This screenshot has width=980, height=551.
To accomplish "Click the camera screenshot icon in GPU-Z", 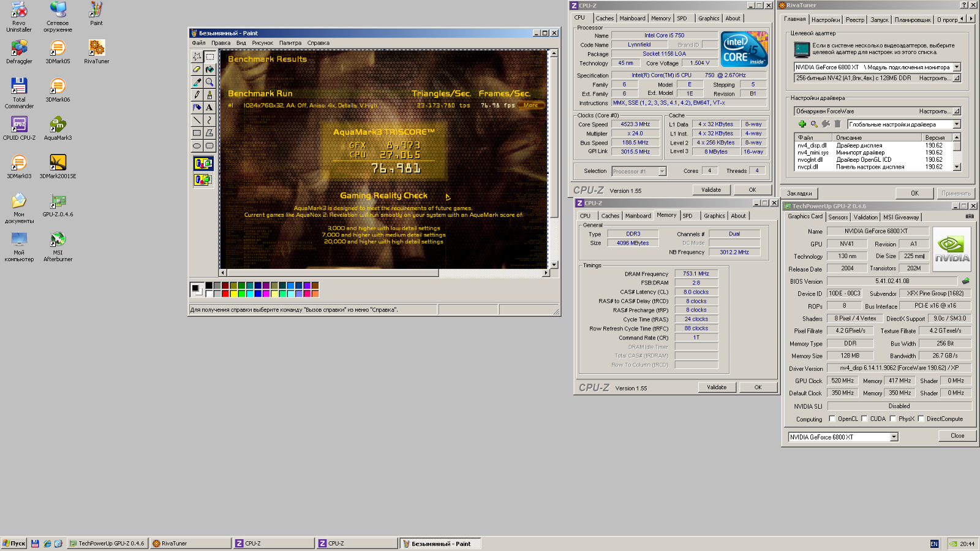I will click(x=970, y=216).
